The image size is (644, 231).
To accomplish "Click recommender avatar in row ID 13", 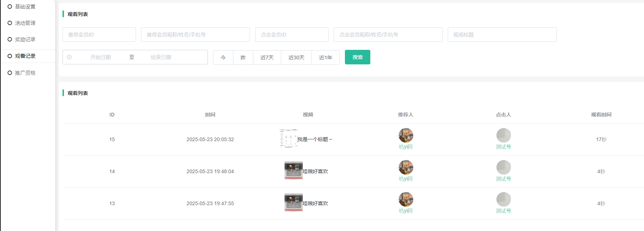I will [x=406, y=199].
